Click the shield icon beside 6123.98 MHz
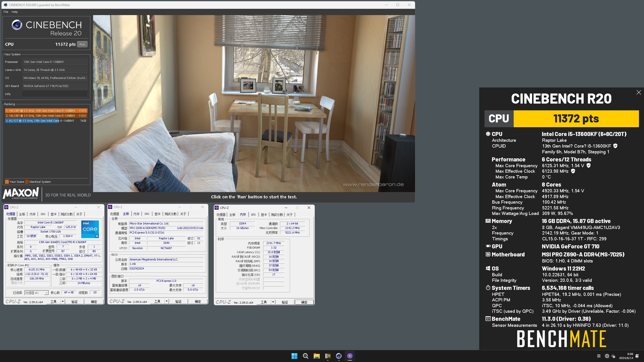This screenshot has width=644, height=362. pos(573,171)
